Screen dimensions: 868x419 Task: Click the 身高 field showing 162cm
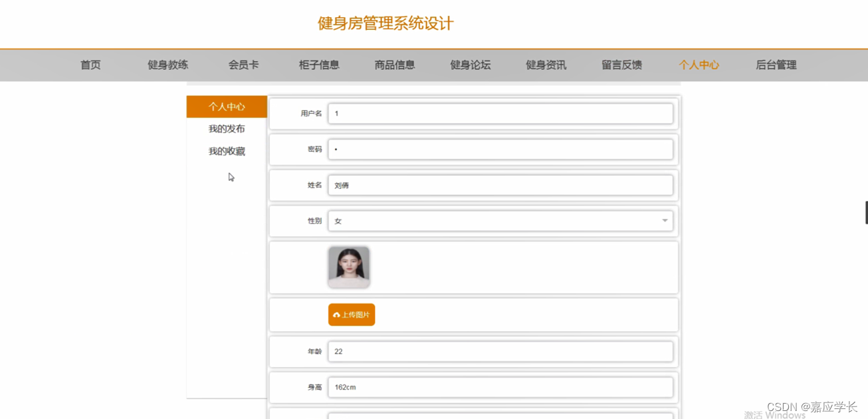pyautogui.click(x=500, y=387)
